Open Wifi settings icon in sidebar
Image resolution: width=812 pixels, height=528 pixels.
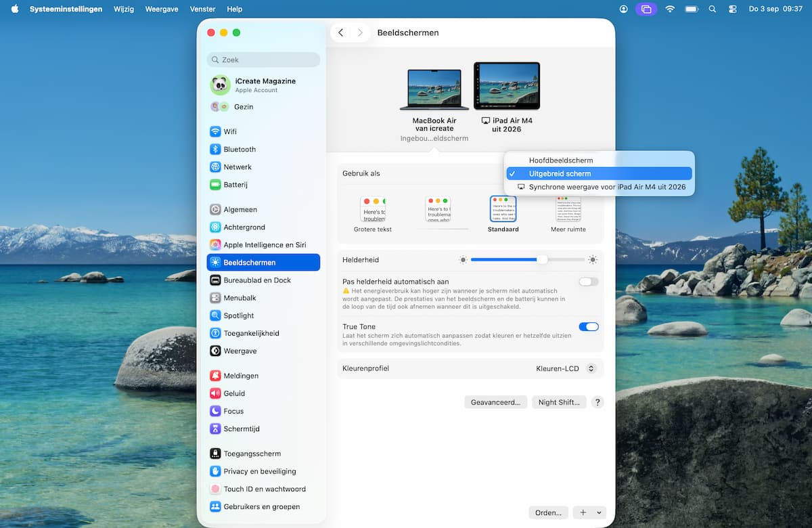pos(215,131)
